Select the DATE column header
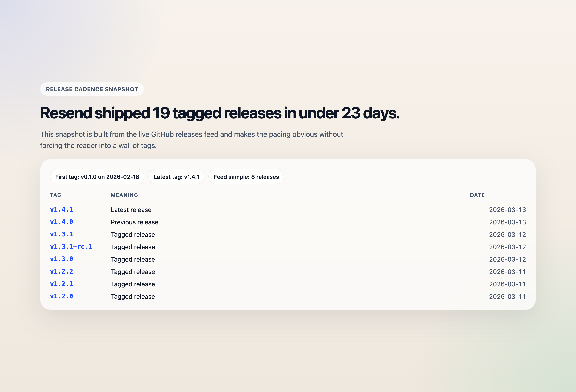The height and width of the screenshot is (392, 576). tap(477, 195)
